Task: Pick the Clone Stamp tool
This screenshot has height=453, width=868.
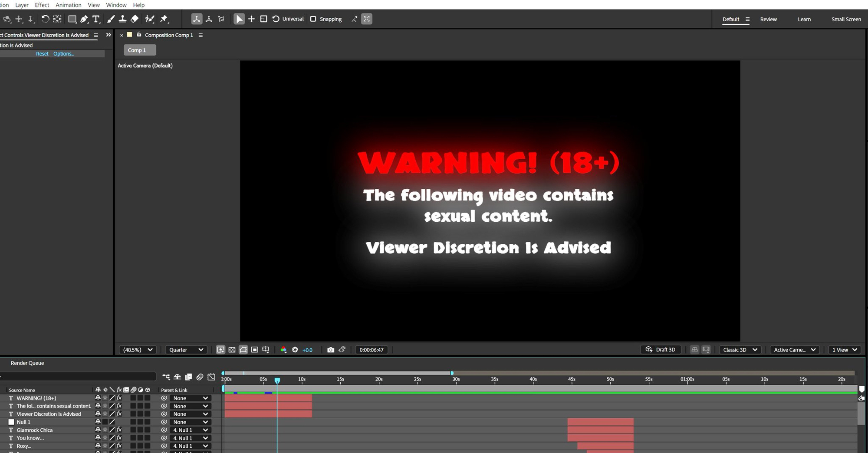Action: tap(122, 19)
